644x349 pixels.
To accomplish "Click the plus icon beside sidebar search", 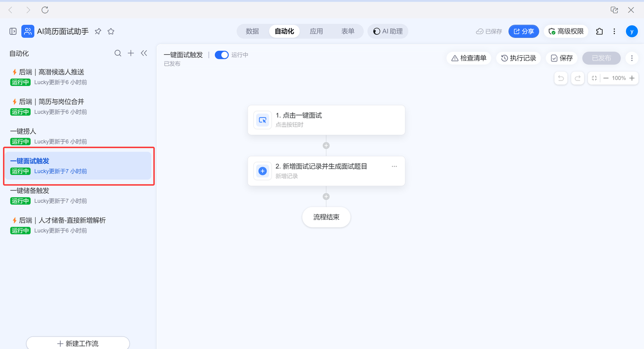I will click(x=131, y=53).
